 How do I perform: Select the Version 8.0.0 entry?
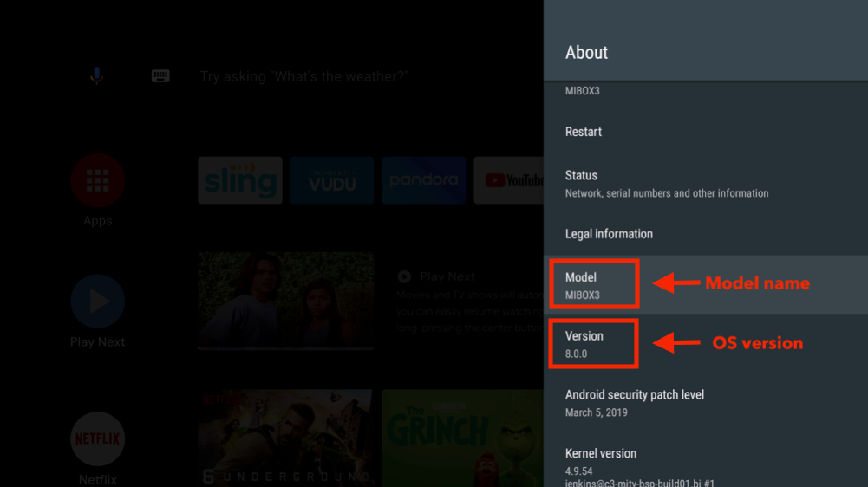[706, 344]
